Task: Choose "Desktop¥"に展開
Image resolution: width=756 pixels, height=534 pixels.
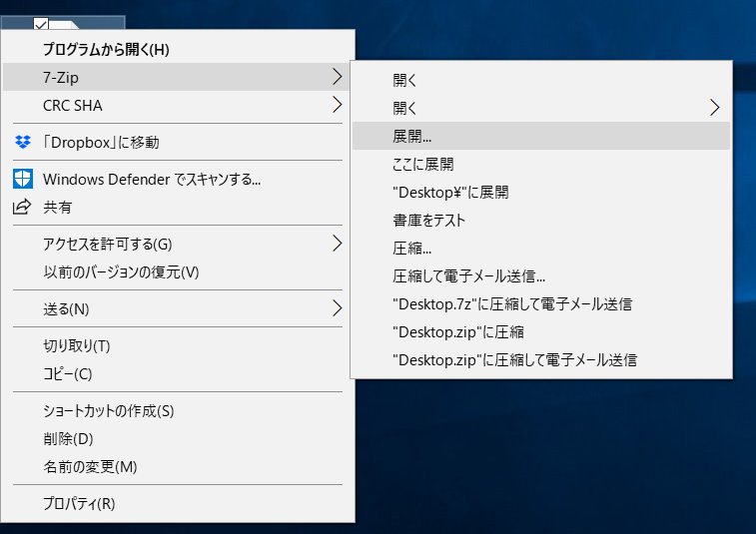Action: [x=541, y=192]
